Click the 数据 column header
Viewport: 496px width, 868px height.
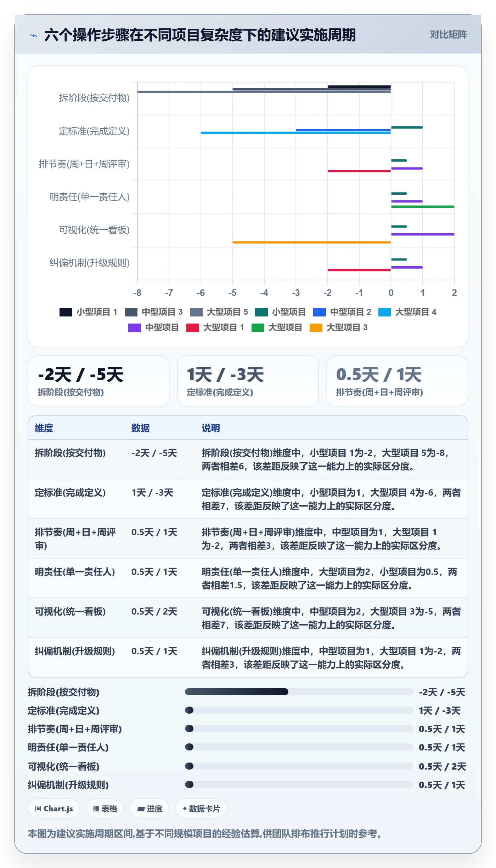[141, 428]
